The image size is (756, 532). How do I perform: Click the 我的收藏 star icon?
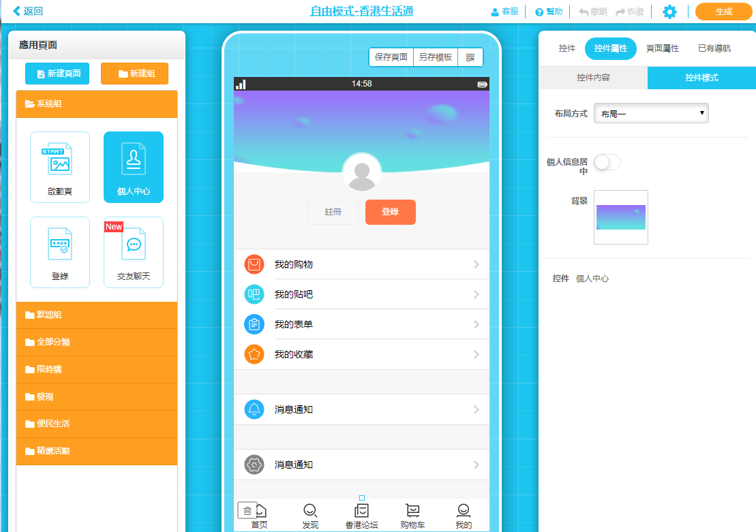pyautogui.click(x=254, y=354)
